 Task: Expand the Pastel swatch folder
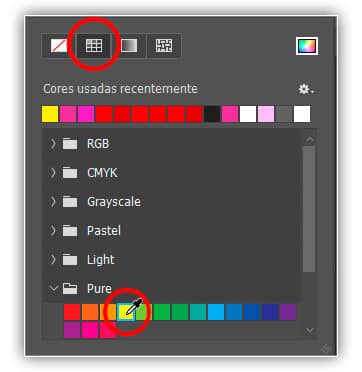point(53,231)
